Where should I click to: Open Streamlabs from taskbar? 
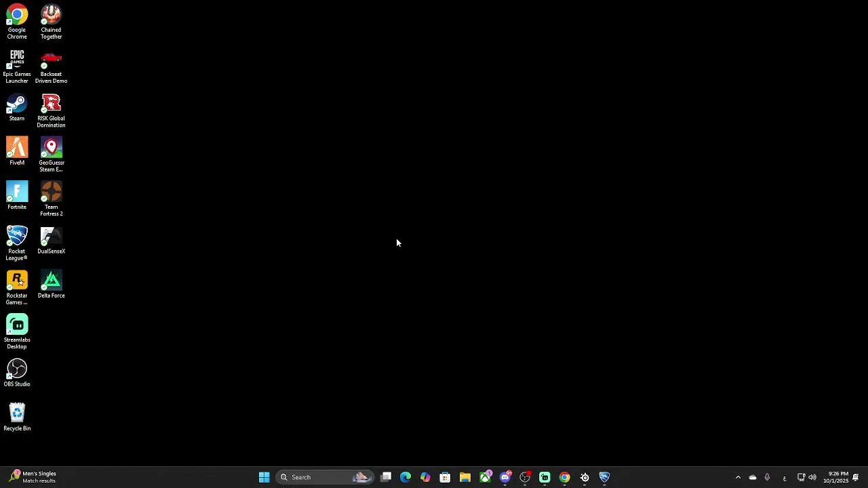tap(545, 477)
